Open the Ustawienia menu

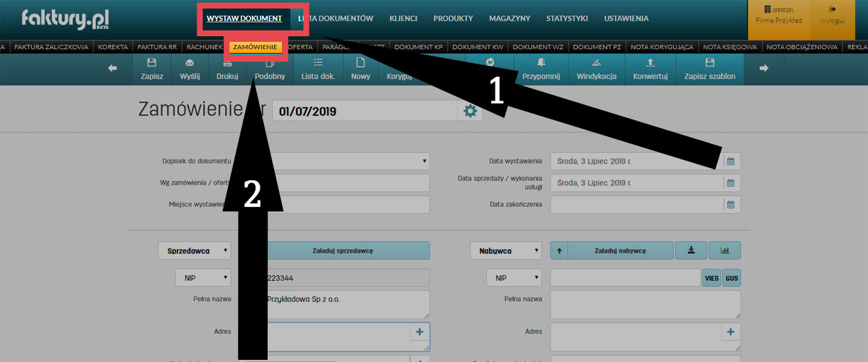coord(626,18)
